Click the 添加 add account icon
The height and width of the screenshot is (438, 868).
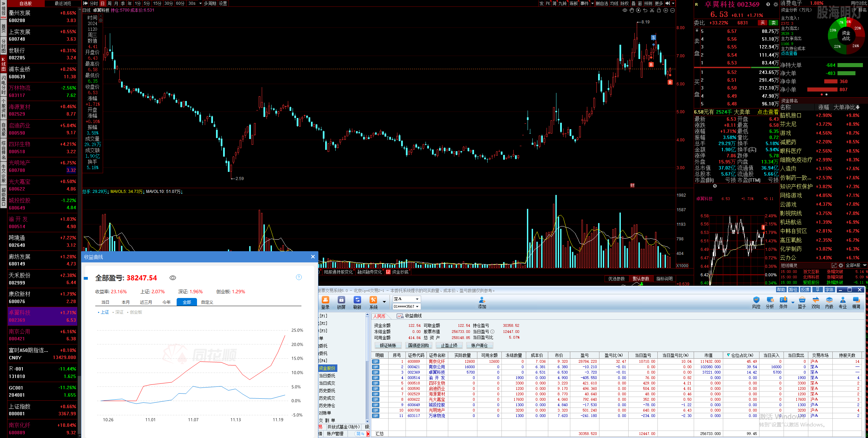pyautogui.click(x=482, y=302)
